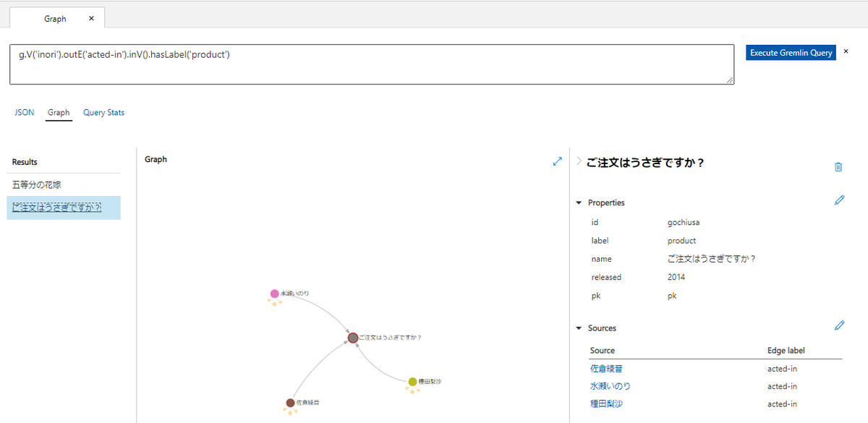
Task: Select the Graph results view tab
Action: coord(59,112)
